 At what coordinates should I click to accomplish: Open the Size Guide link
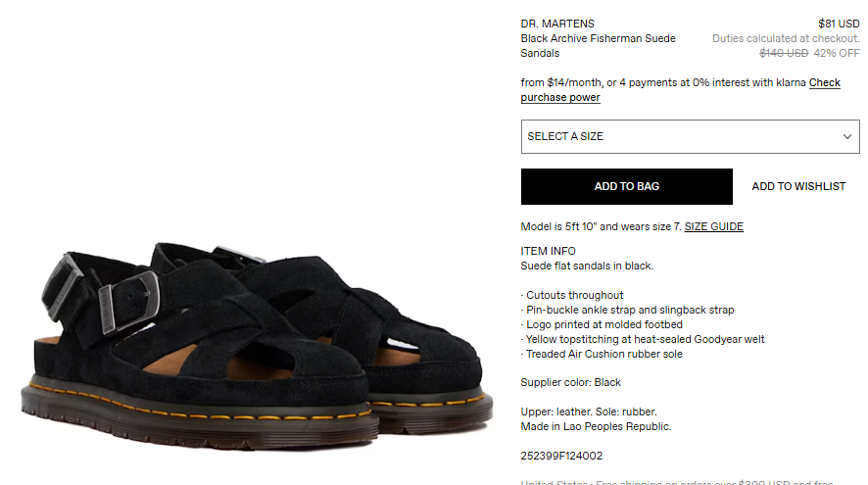coord(713,226)
